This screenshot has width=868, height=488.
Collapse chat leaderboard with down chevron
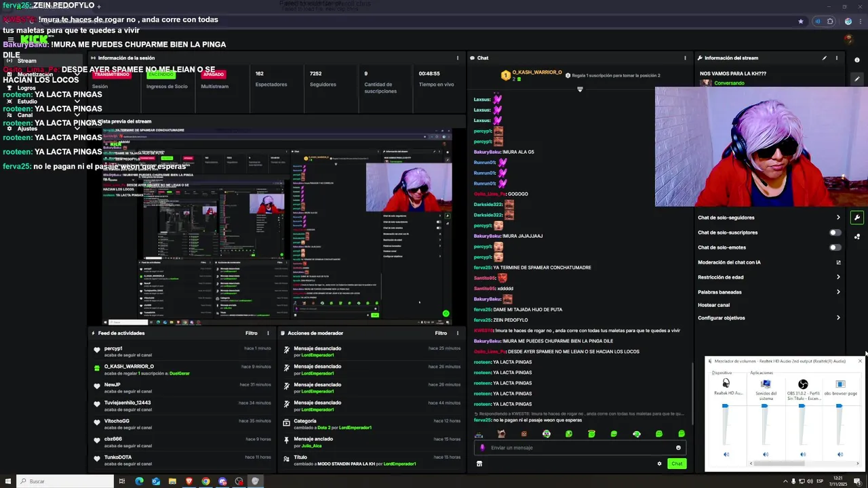click(x=580, y=89)
